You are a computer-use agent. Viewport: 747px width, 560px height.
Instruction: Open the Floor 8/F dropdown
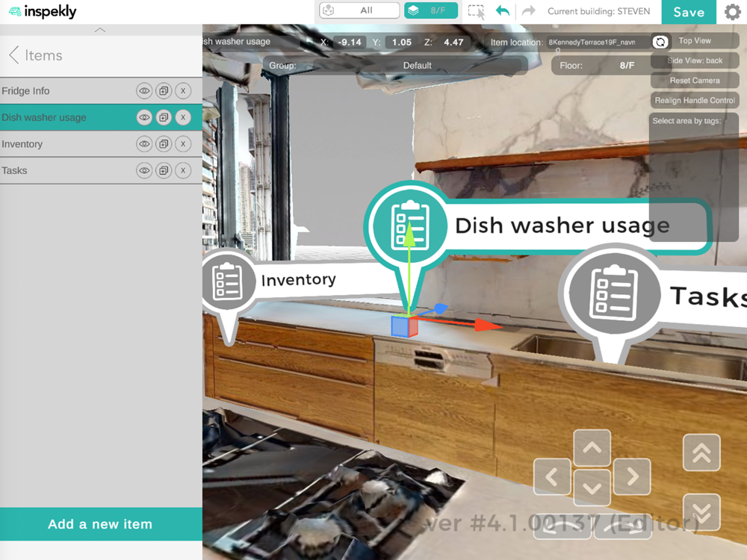point(627,66)
